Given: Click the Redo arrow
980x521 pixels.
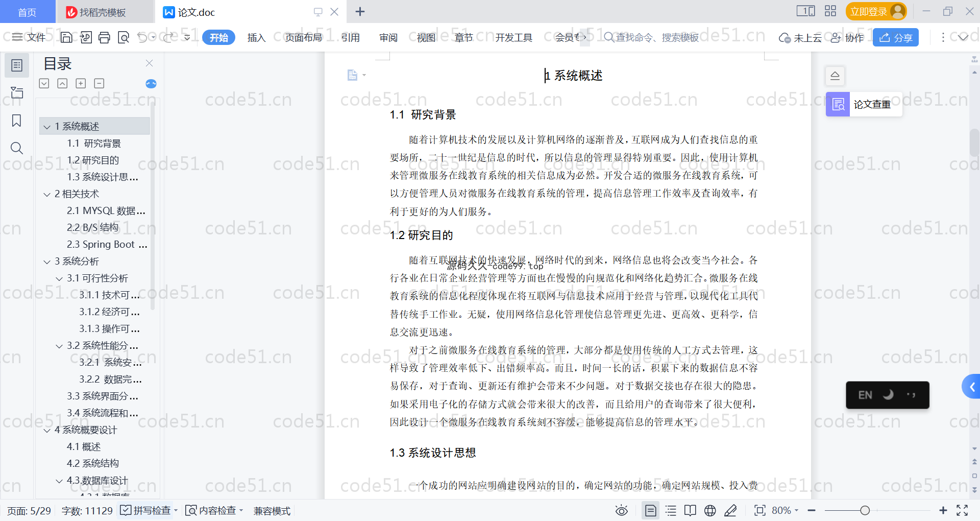Looking at the screenshot, I should coord(168,37).
